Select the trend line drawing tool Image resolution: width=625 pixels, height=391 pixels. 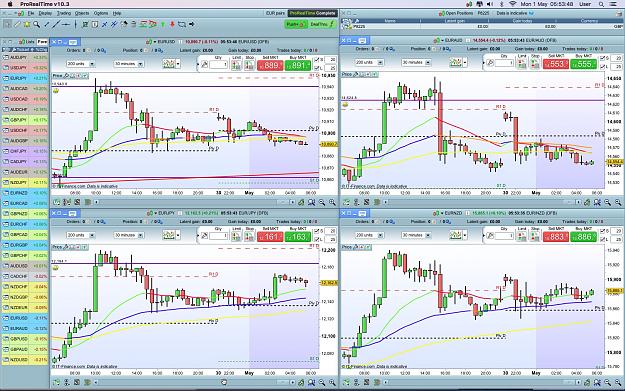56,24
